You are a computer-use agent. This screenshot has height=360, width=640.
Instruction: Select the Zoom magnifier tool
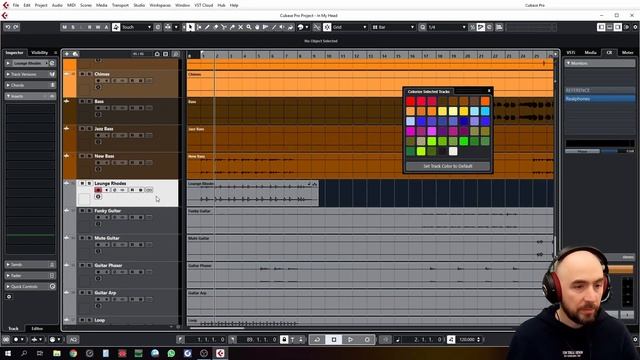pyautogui.click(x=249, y=27)
